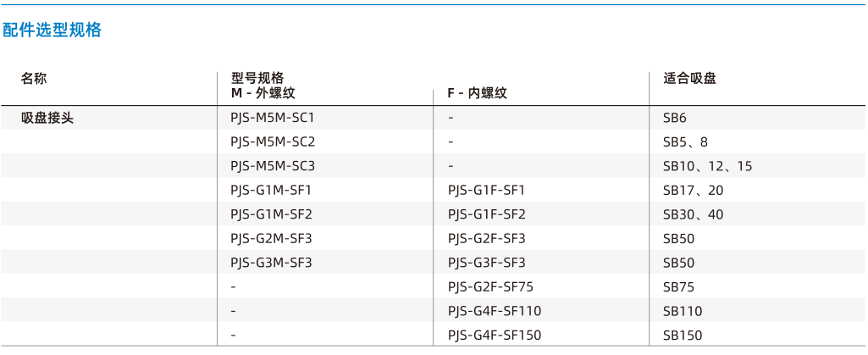
Task: Click the 配件选型规格 section heading
Action: point(53,30)
